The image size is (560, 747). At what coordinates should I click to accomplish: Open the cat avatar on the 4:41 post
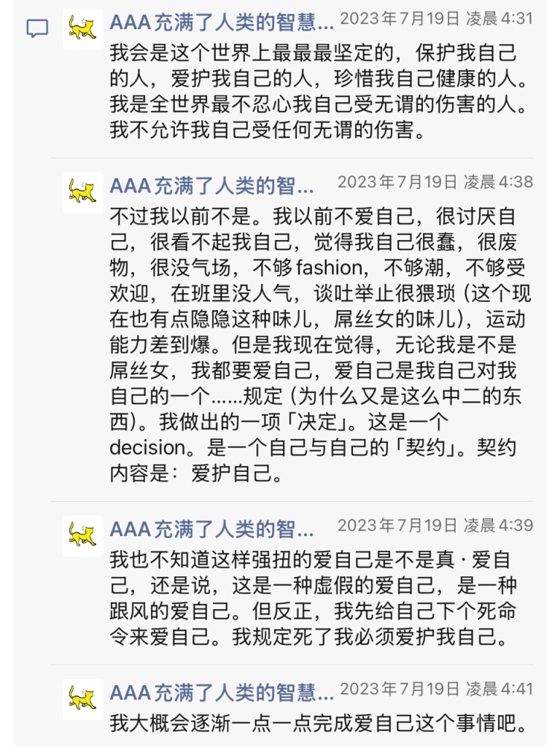(x=83, y=700)
